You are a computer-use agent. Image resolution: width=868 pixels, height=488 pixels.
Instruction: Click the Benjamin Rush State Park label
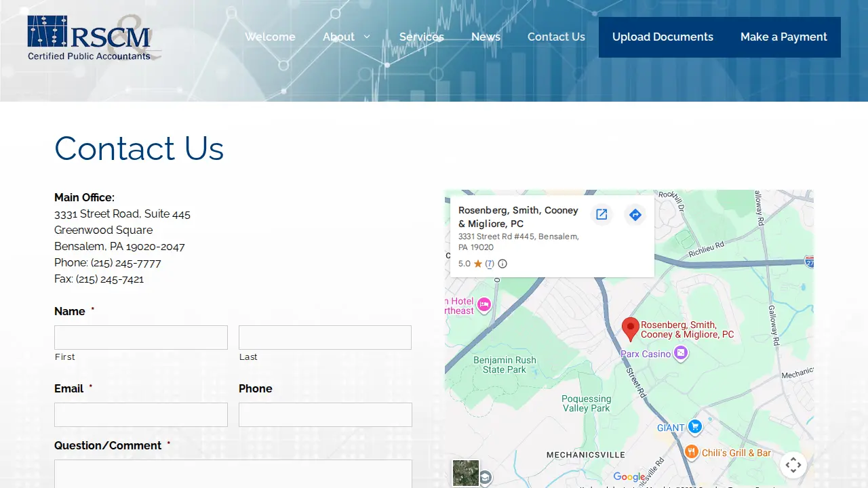505,365
